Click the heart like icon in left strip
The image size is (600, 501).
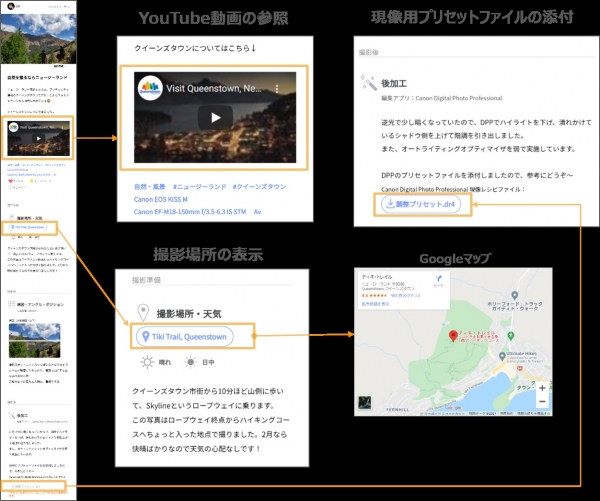click(x=10, y=181)
